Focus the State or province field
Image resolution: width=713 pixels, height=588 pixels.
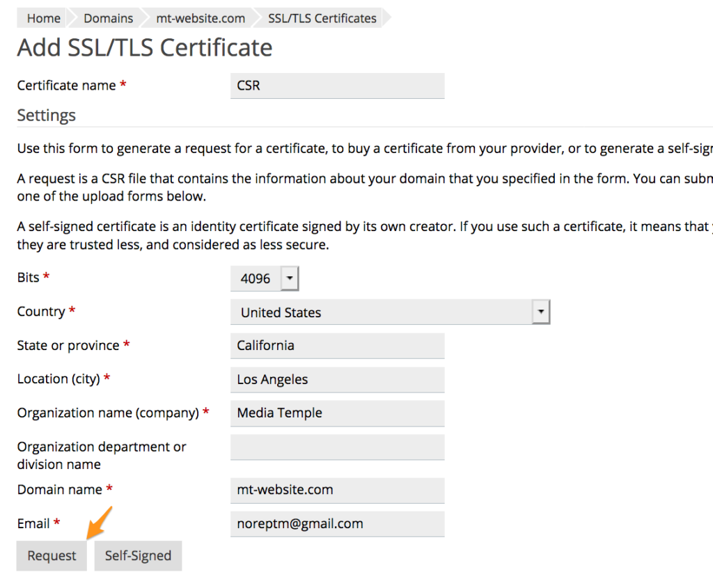(x=337, y=346)
